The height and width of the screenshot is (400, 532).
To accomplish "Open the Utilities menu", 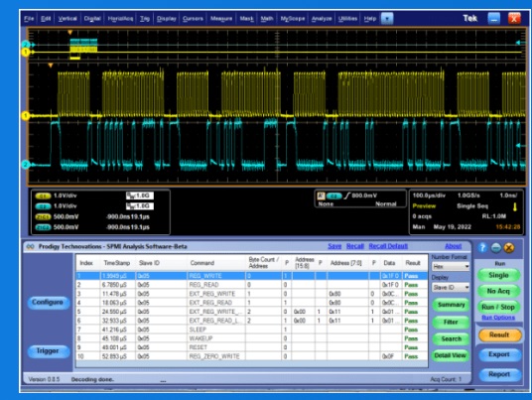I will tap(347, 19).
